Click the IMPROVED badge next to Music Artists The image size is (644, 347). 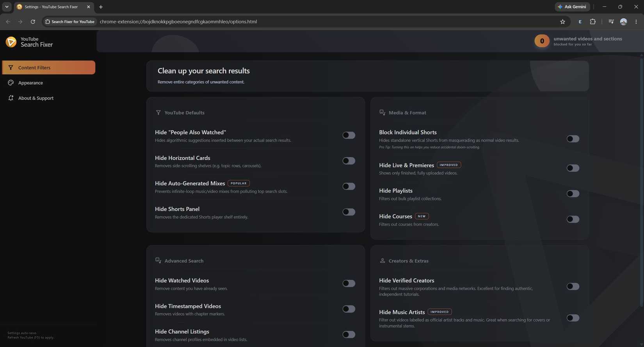(x=439, y=312)
